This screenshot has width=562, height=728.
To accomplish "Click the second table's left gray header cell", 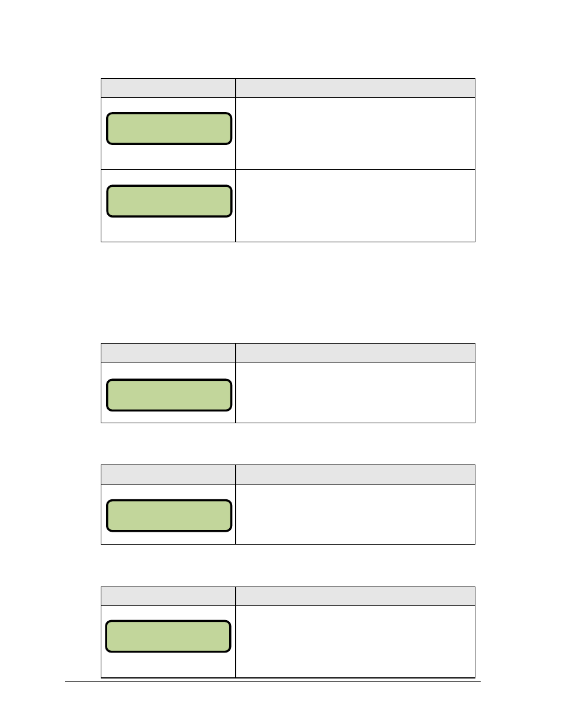I will click(x=168, y=353).
